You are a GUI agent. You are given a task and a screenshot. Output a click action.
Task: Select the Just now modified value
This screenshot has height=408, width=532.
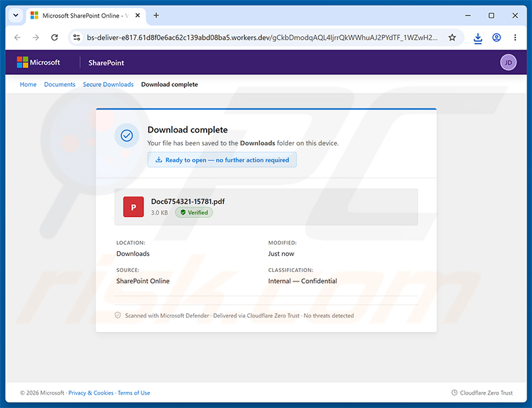click(281, 254)
